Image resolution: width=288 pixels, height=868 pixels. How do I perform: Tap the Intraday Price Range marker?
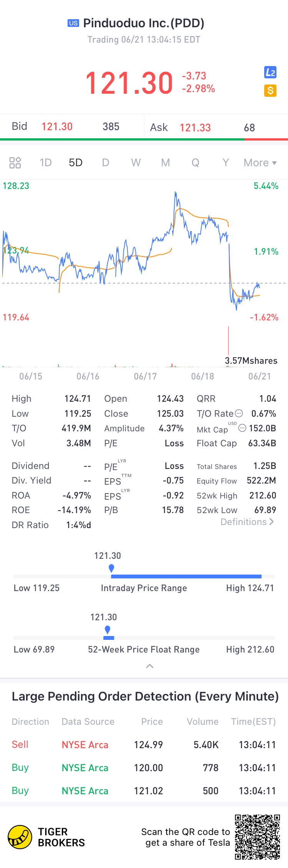click(x=111, y=568)
